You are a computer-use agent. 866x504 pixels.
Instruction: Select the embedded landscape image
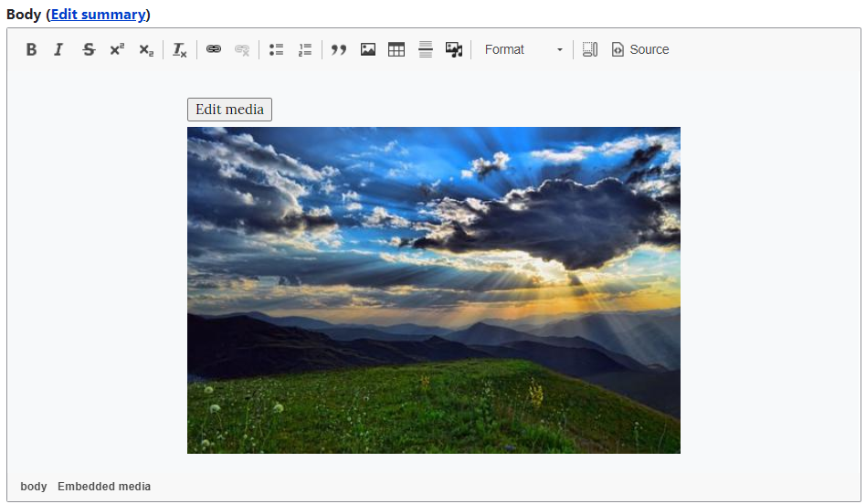(x=434, y=290)
